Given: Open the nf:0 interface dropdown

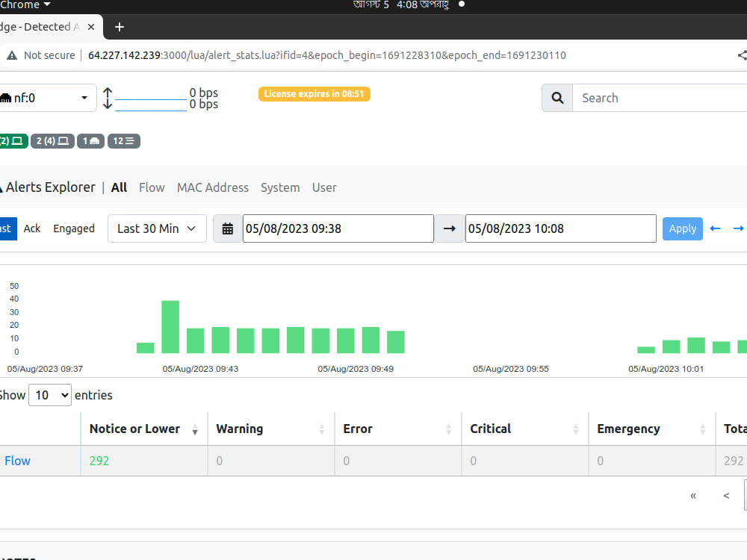Looking at the screenshot, I should pos(46,98).
